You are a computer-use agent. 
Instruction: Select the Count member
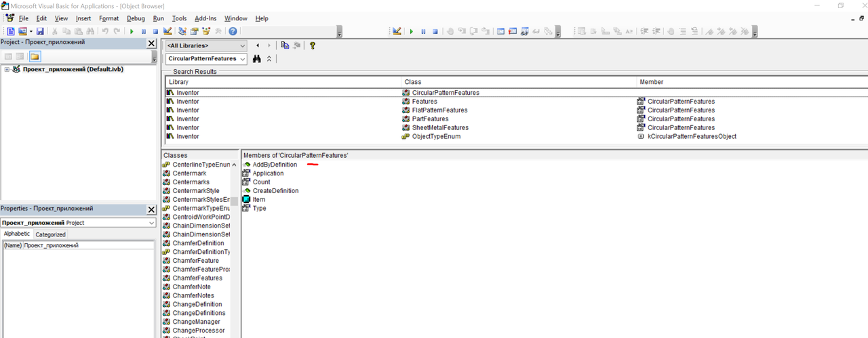point(261,182)
